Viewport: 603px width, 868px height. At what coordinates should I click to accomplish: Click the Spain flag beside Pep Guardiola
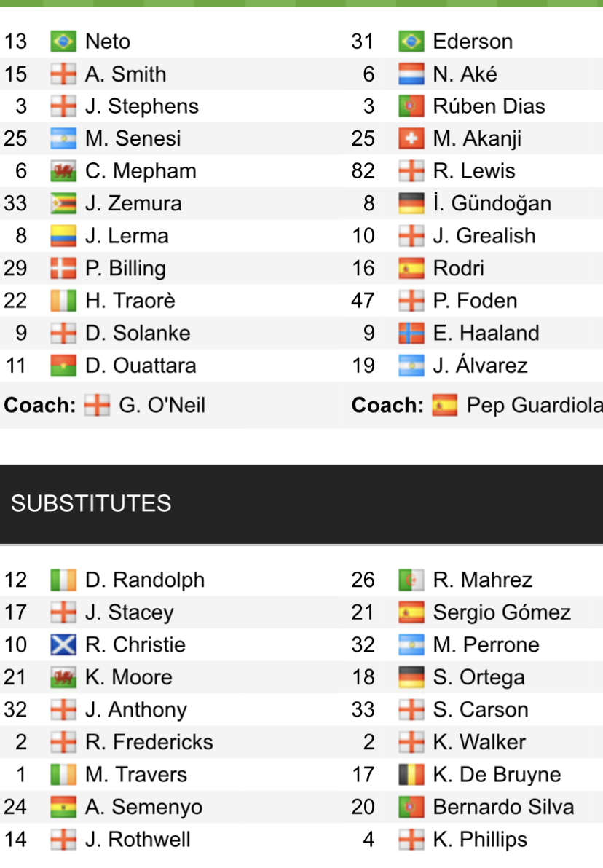pos(444,405)
